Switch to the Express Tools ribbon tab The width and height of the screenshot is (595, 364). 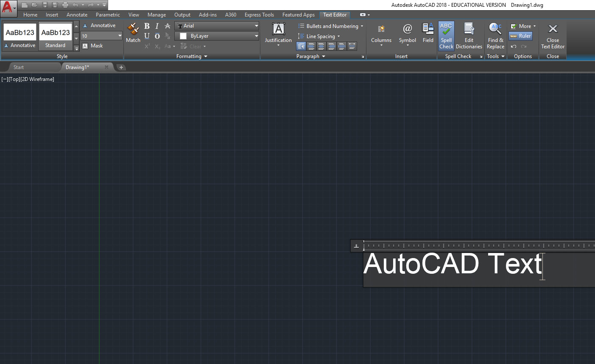pos(259,15)
